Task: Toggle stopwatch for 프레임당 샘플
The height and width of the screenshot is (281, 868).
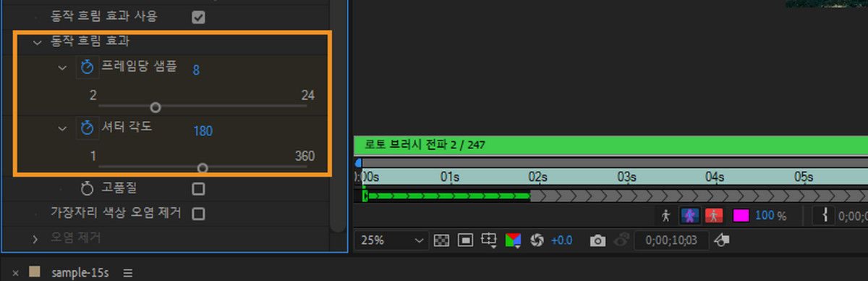Action: (88, 67)
